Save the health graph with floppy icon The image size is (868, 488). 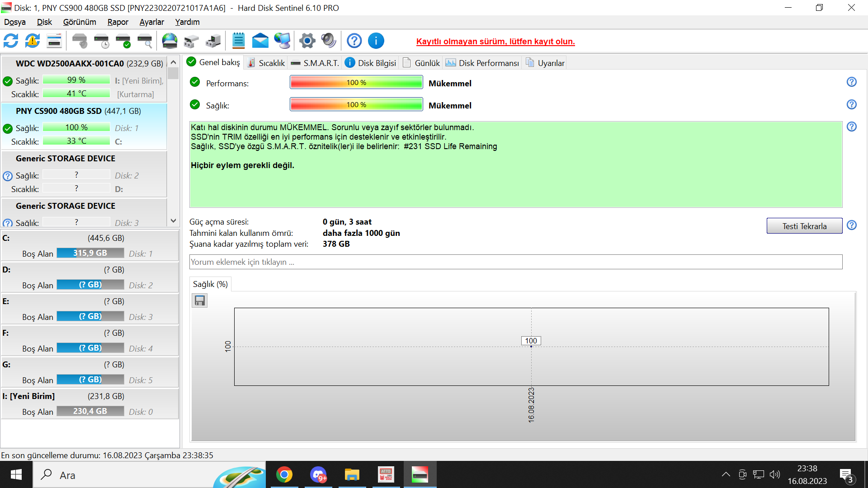(199, 300)
